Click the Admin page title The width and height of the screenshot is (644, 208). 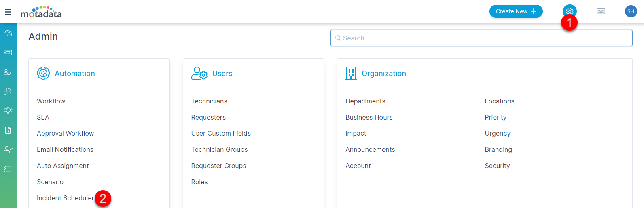[x=43, y=36]
